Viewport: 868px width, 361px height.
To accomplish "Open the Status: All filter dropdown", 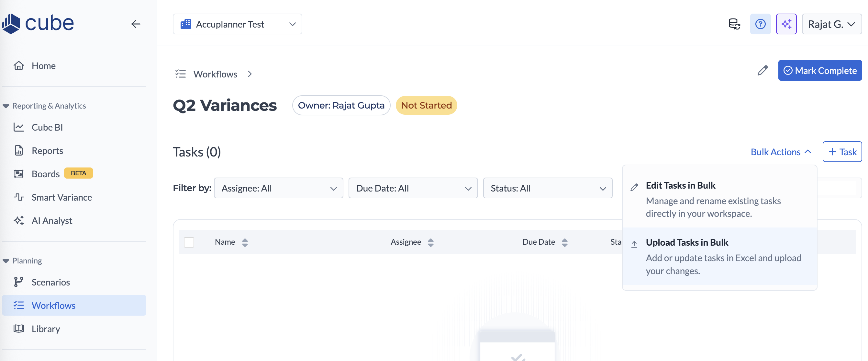I will 547,188.
